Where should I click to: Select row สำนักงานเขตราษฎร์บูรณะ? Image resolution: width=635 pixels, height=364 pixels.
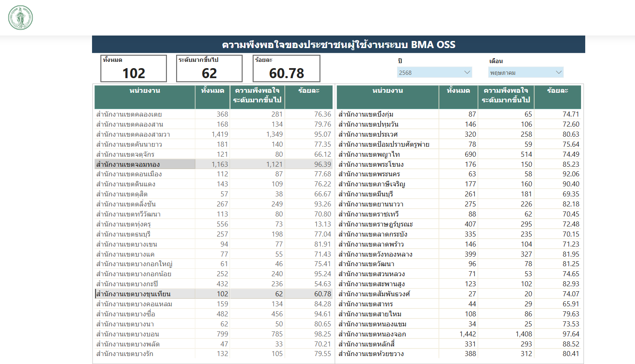[459, 224]
